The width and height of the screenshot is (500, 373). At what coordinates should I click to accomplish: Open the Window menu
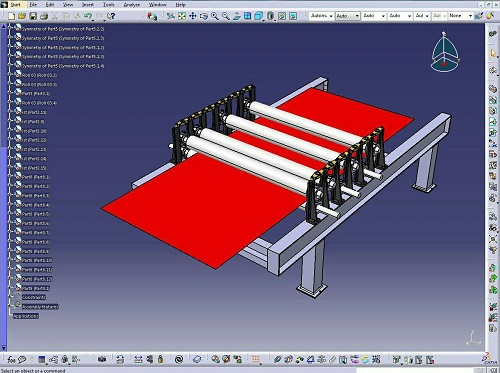coord(157,5)
